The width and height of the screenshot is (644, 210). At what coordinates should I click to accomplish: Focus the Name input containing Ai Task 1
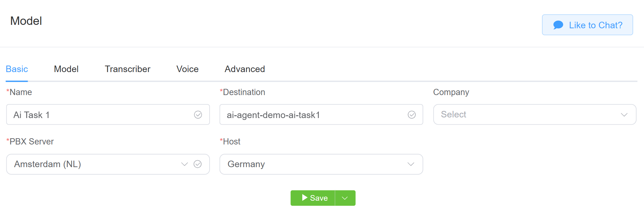[100, 115]
